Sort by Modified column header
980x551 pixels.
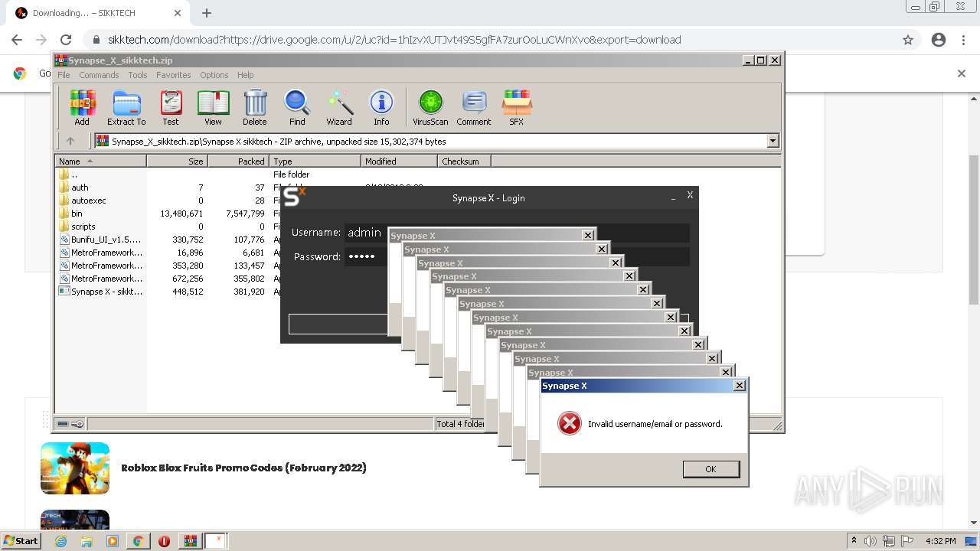point(399,161)
